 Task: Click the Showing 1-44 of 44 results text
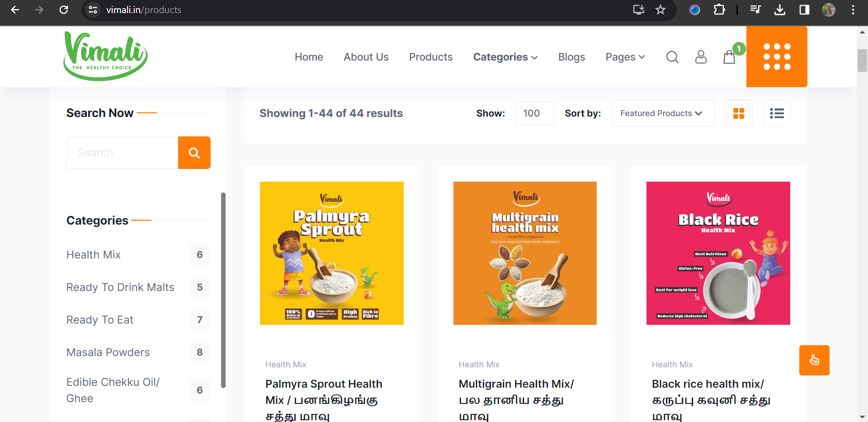[x=331, y=113]
